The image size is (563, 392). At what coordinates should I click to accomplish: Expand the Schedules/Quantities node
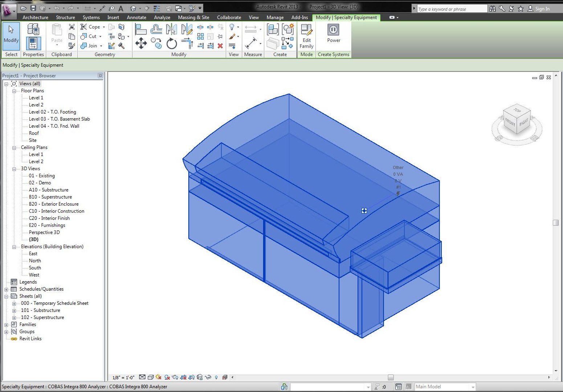point(6,290)
